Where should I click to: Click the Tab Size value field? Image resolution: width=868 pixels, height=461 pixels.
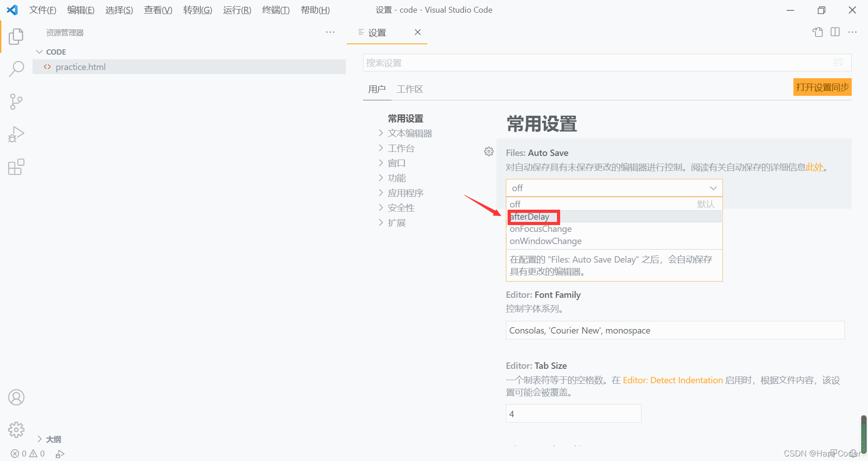point(573,414)
